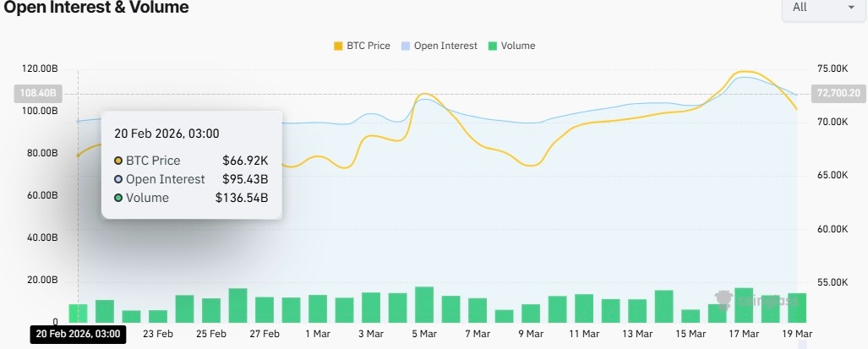Click the 108.40B left axis marker label

[35, 94]
